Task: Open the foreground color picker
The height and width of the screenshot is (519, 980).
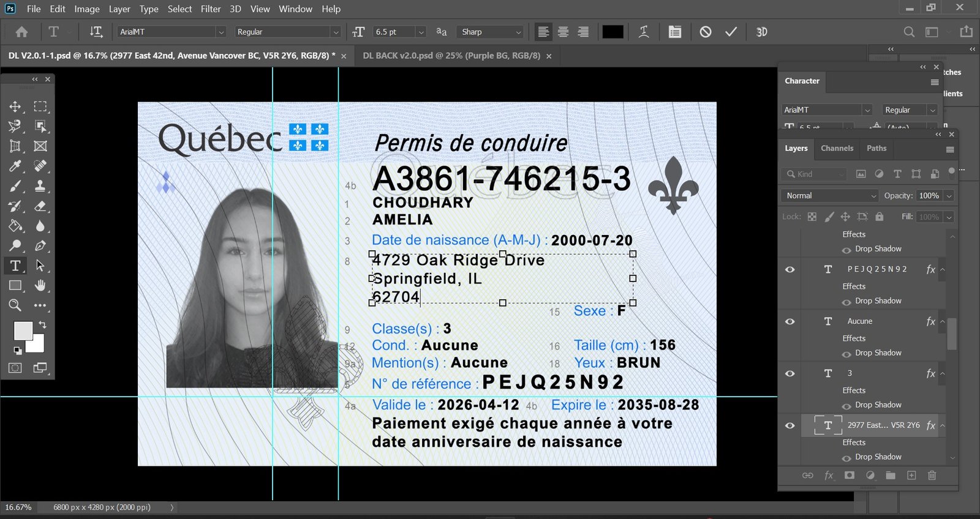Action: (23, 331)
